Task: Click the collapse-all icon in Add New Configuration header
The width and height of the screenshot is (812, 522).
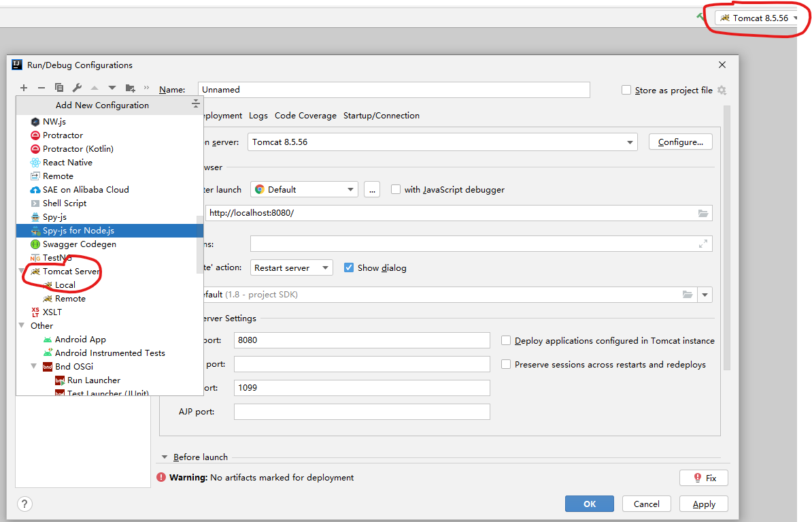Action: (195, 104)
